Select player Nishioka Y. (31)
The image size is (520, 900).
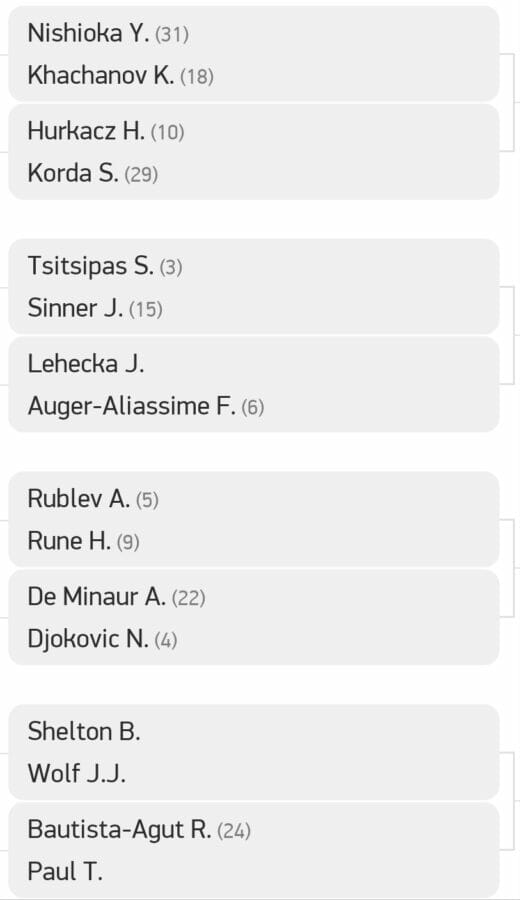click(x=108, y=33)
